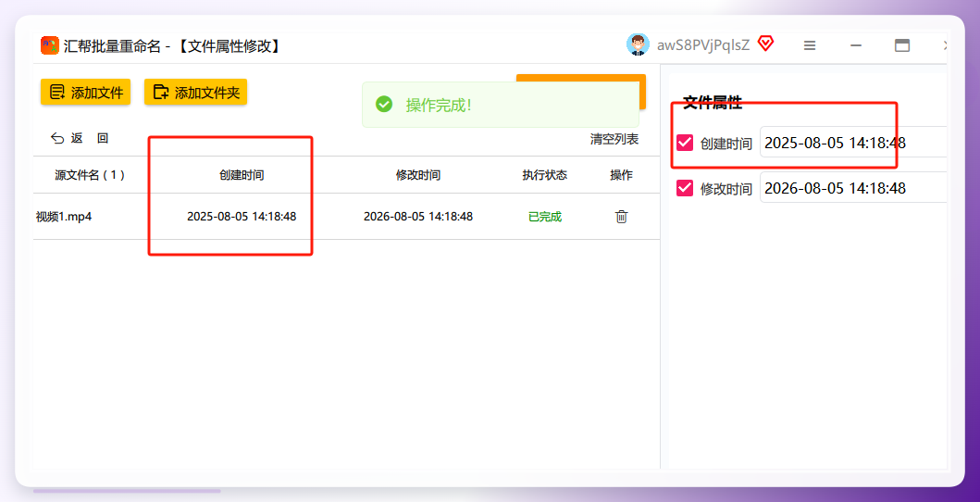This screenshot has height=502, width=980.
Task: Click 清空列表 to clear the list
Action: 614,139
